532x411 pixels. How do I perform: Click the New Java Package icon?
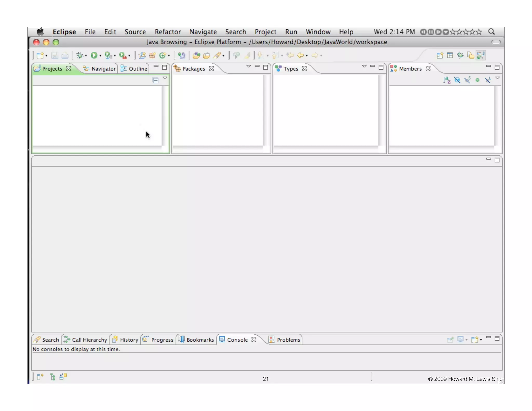[152, 55]
